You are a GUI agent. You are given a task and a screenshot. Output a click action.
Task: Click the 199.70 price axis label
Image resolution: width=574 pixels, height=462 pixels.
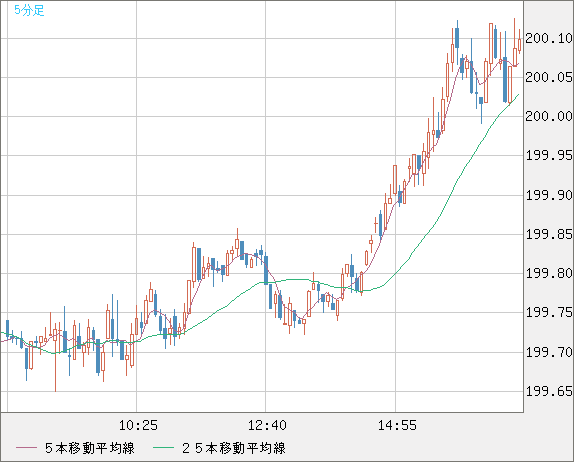coord(549,352)
